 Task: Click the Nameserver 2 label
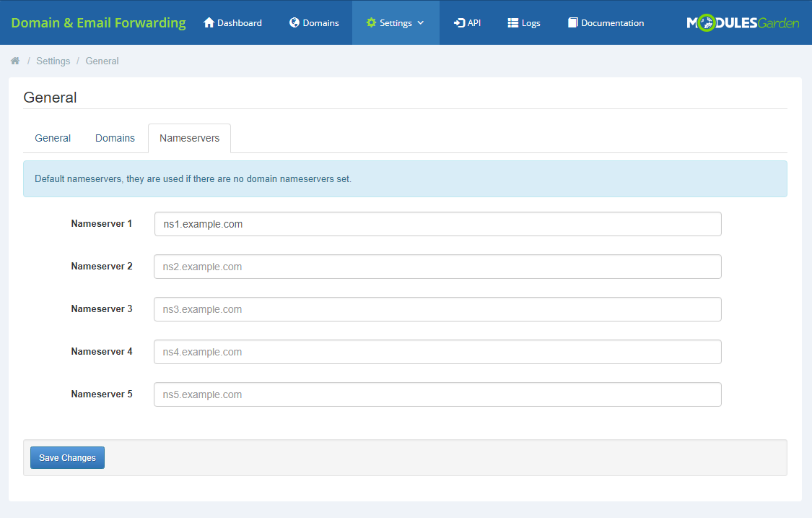point(102,266)
